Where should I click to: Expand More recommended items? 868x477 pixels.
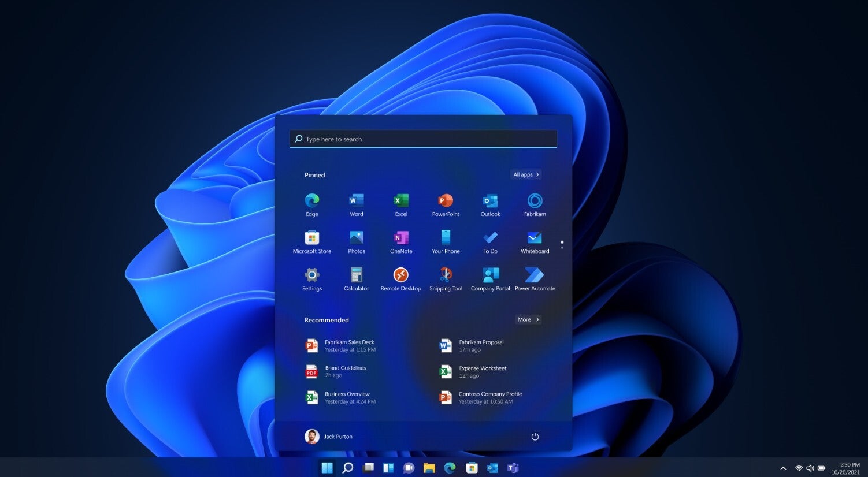pos(528,319)
